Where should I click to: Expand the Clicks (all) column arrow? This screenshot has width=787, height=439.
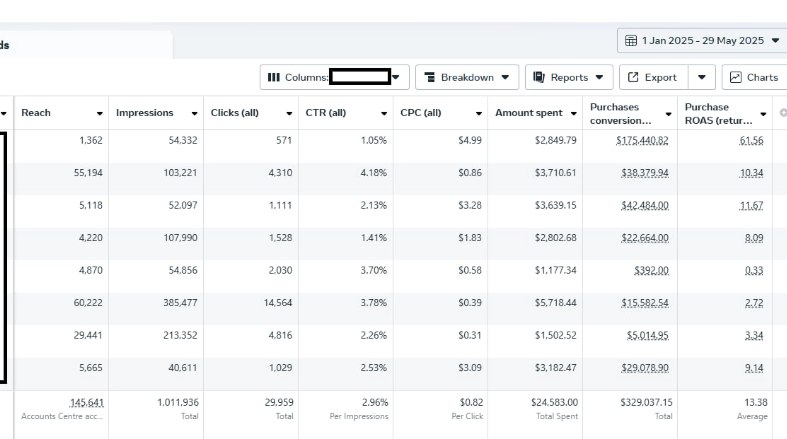point(289,114)
